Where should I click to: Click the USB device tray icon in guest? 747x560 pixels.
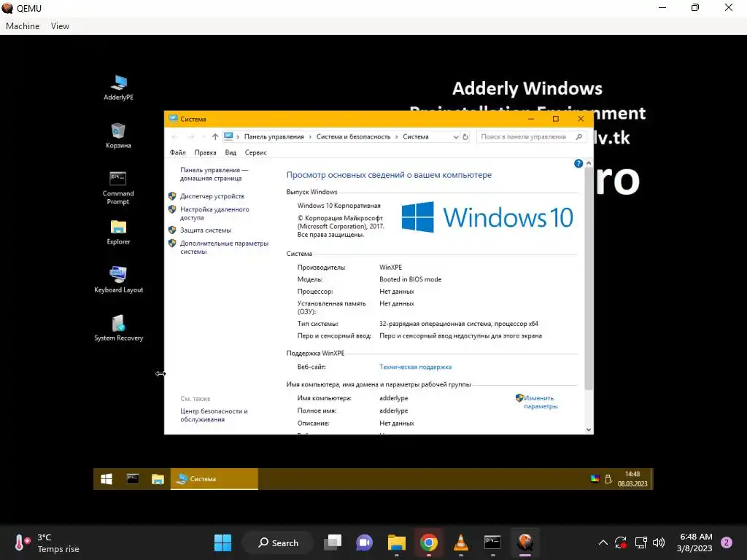(x=608, y=479)
